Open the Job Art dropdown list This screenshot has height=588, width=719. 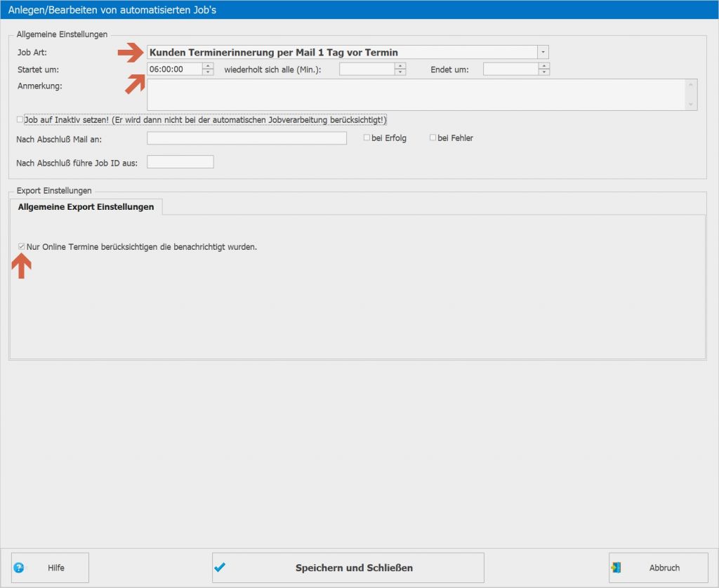tap(543, 52)
